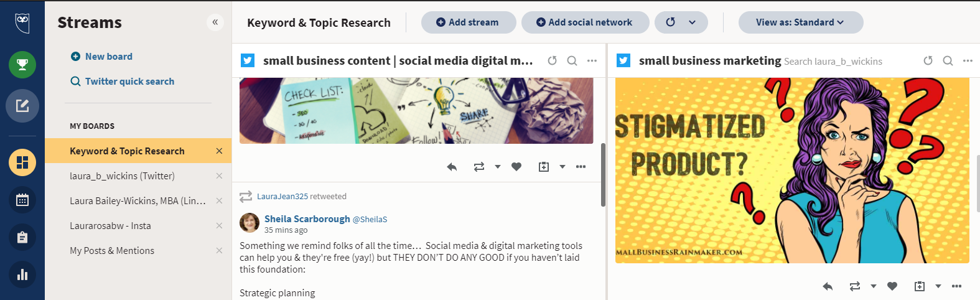The width and height of the screenshot is (980, 300).
Task: Open more actions on Stigmatized Product tweet
Action: point(956,286)
